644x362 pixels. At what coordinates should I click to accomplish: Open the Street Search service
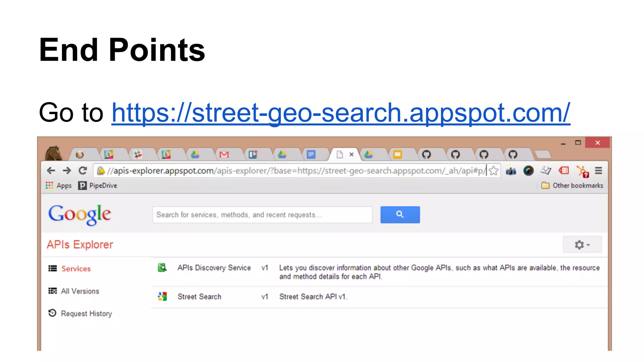click(x=379, y=297)
